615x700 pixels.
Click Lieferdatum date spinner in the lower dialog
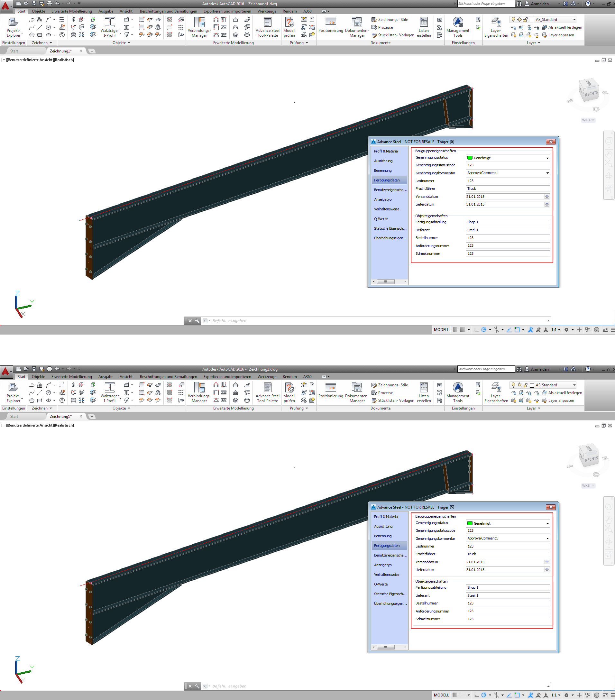547,569
